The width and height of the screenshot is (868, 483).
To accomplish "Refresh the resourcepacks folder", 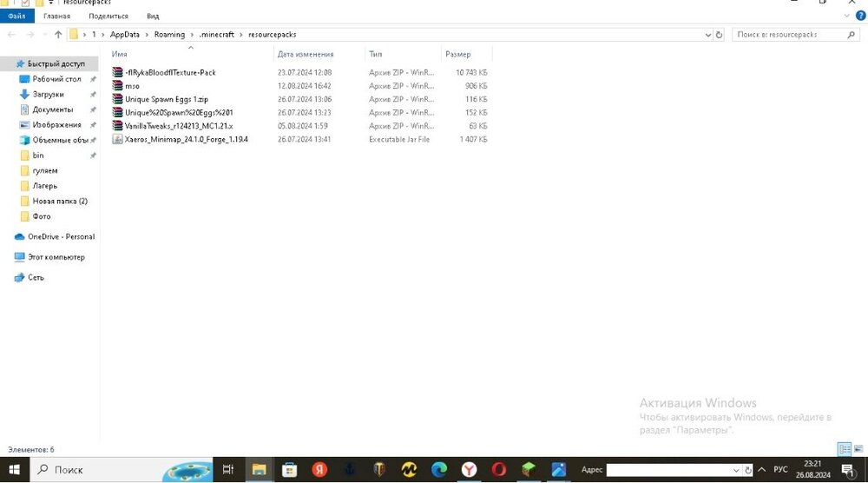I will pos(719,35).
